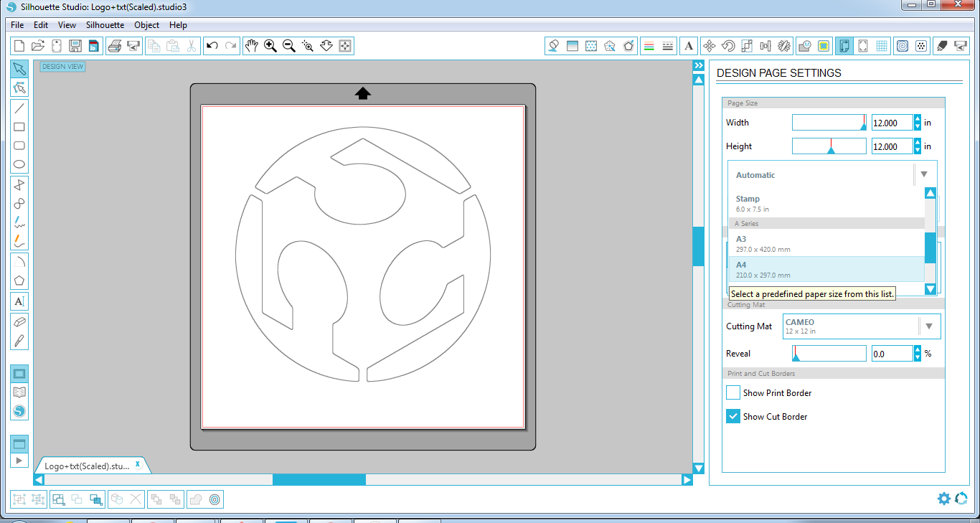
Task: Enable the Show Print Border checkbox
Action: tap(732, 392)
